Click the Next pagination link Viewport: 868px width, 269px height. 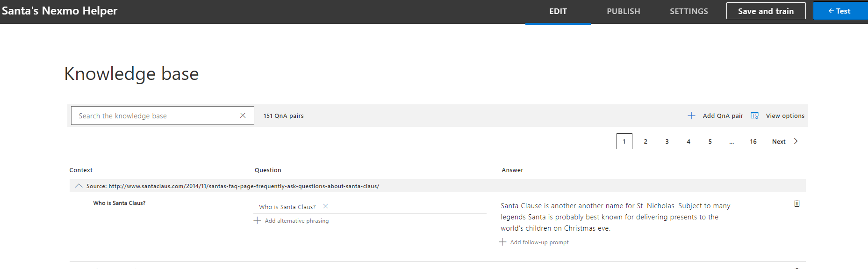[779, 141]
